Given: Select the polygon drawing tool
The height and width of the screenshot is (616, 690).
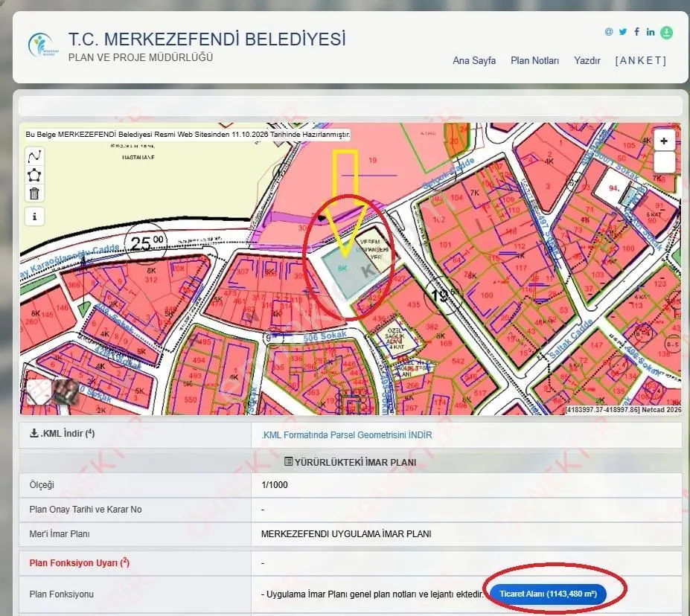Looking at the screenshot, I should tap(34, 175).
